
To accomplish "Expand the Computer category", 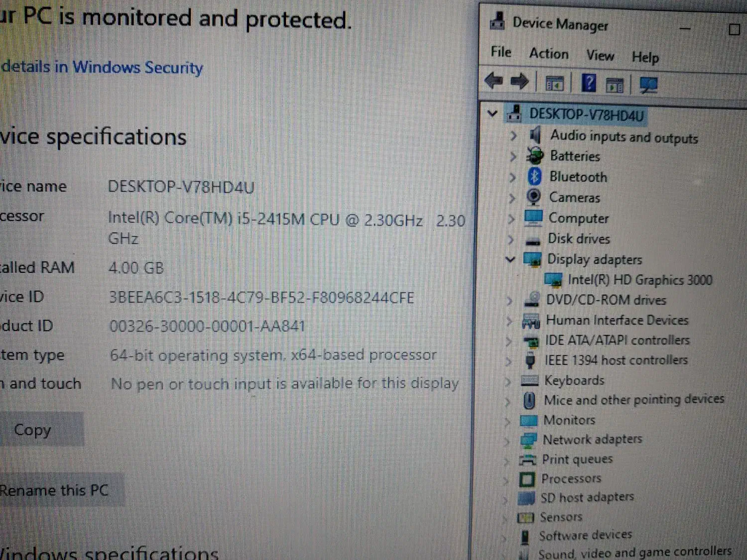I will (x=511, y=218).
